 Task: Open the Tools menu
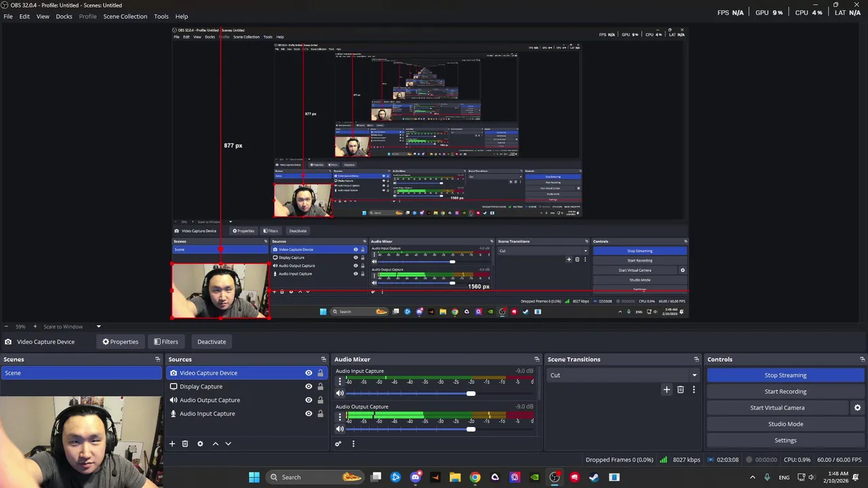[161, 16]
